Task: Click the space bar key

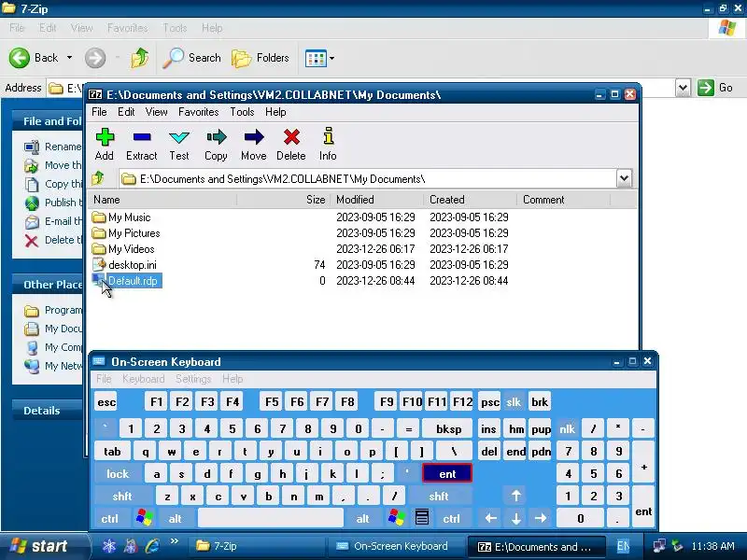Action: coord(271,518)
